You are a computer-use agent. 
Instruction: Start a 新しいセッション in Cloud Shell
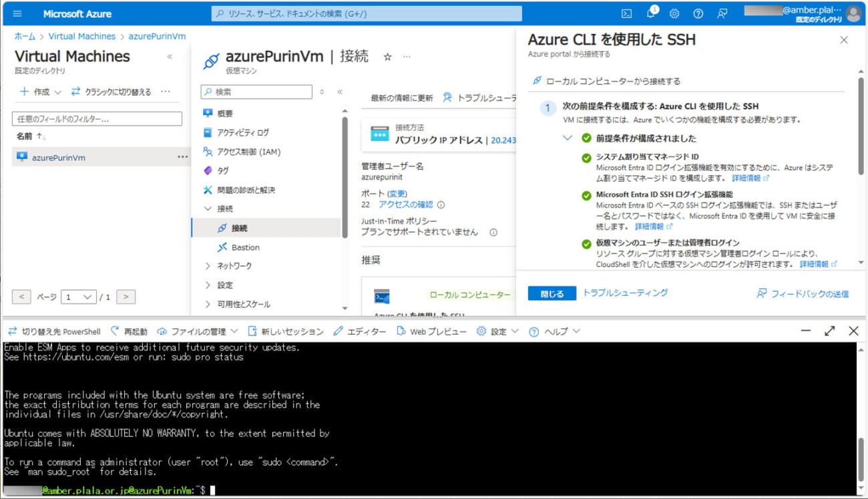point(285,331)
